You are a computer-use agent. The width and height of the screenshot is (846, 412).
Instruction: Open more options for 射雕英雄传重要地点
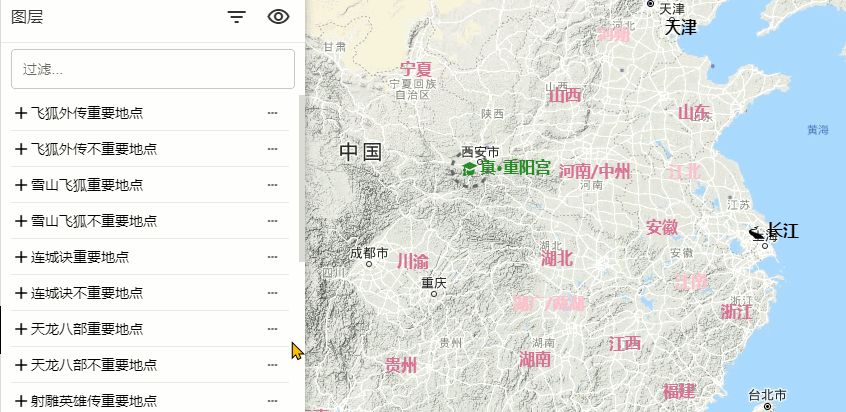pos(272,401)
